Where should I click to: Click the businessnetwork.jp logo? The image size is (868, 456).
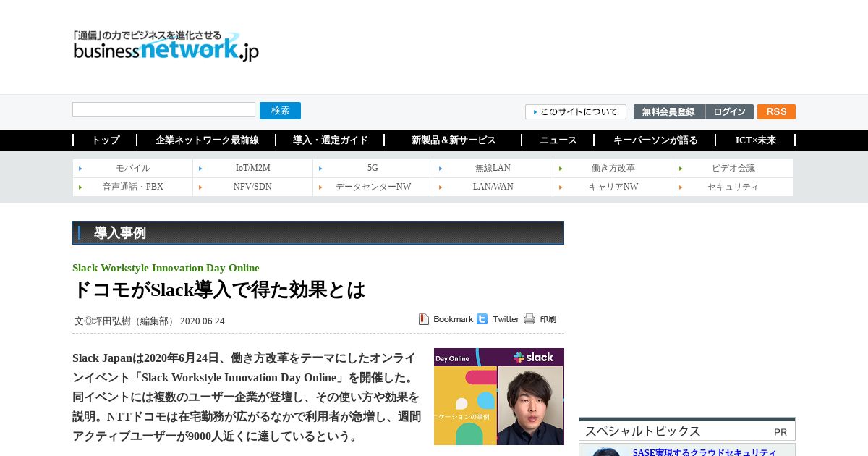click(x=166, y=46)
